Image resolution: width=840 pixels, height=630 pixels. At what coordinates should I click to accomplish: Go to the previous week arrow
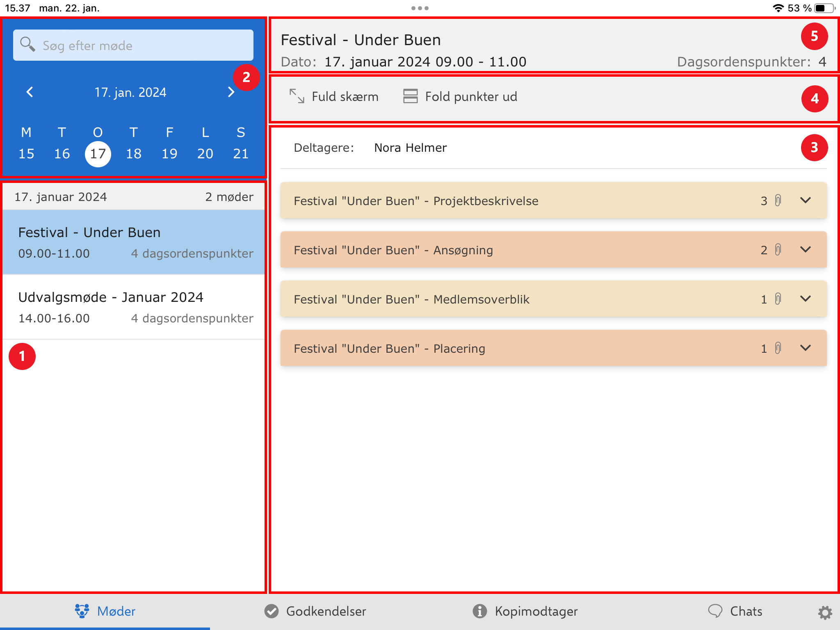coord(30,92)
